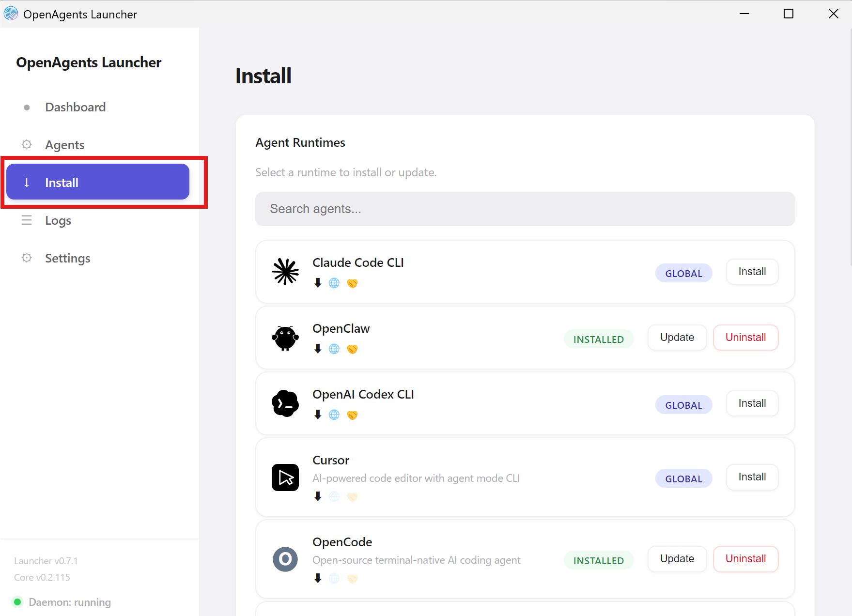Click the GLOBAL badge for Claude Code CLI
852x616 pixels.
pyautogui.click(x=683, y=273)
